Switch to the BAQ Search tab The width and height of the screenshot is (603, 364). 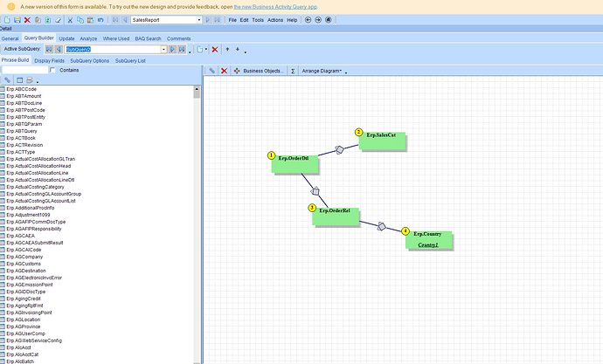tap(148, 38)
